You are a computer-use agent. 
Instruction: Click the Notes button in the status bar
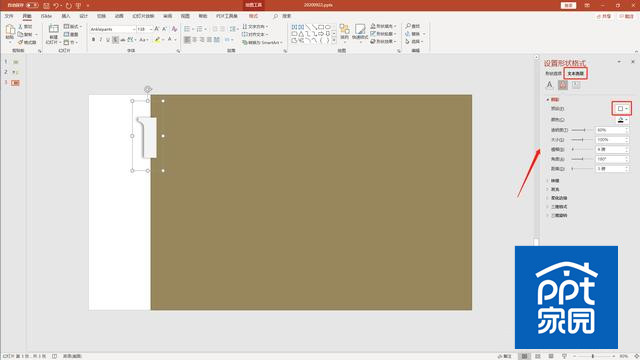tap(504, 356)
